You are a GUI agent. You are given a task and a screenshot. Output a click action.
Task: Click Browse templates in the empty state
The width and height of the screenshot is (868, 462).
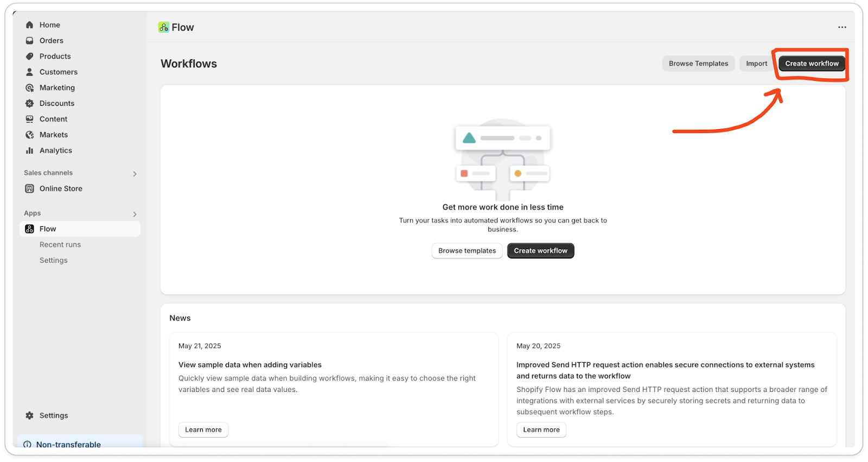467,251
